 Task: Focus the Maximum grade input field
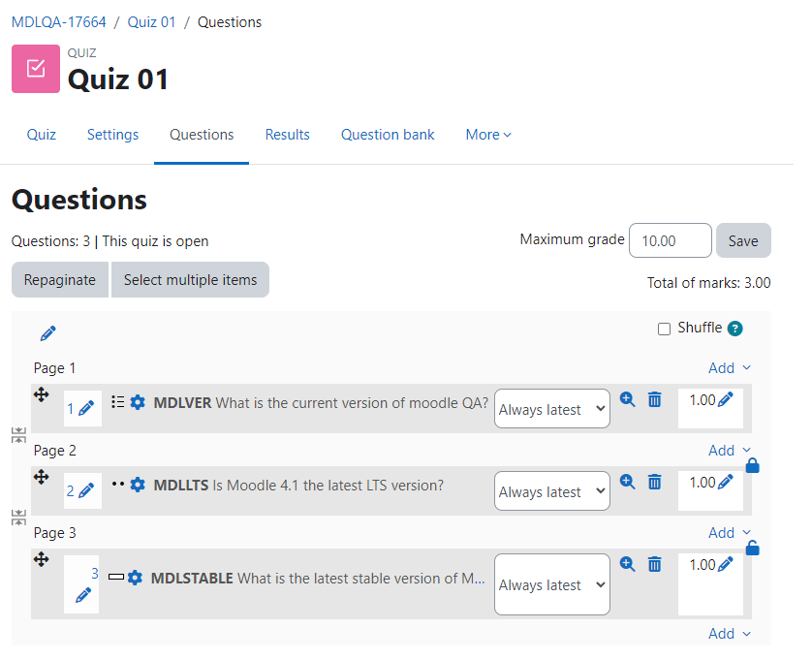click(x=671, y=240)
